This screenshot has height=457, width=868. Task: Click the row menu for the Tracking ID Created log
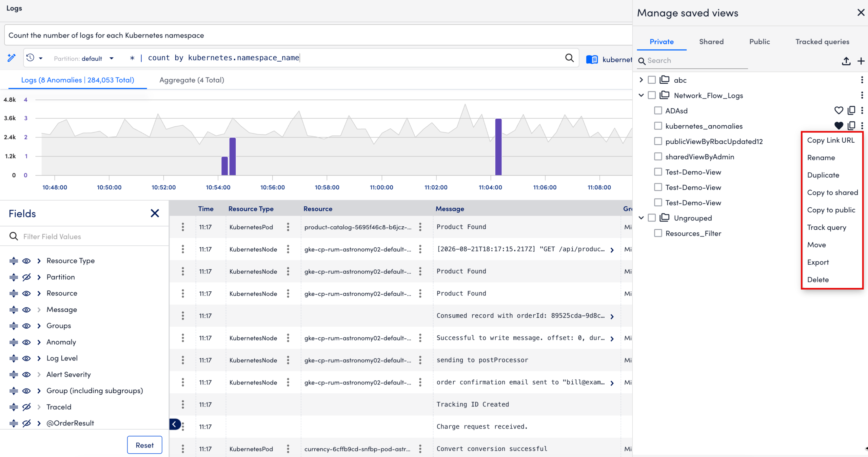click(x=183, y=404)
